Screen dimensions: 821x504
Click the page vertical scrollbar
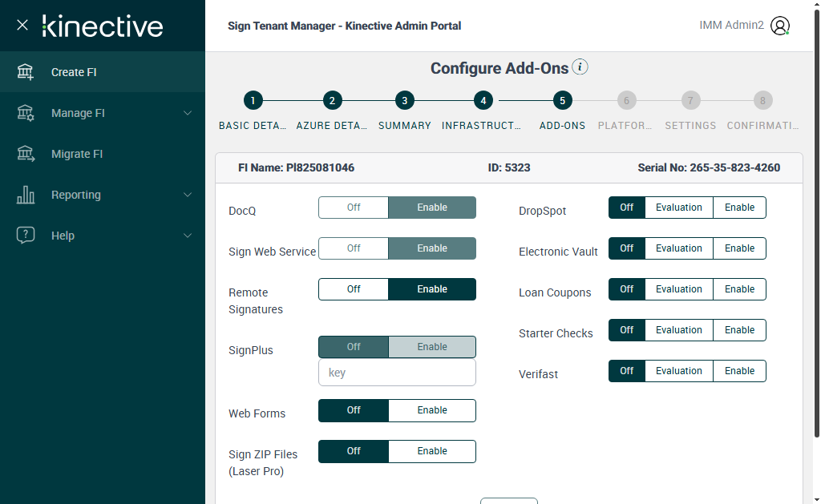[x=817, y=223]
